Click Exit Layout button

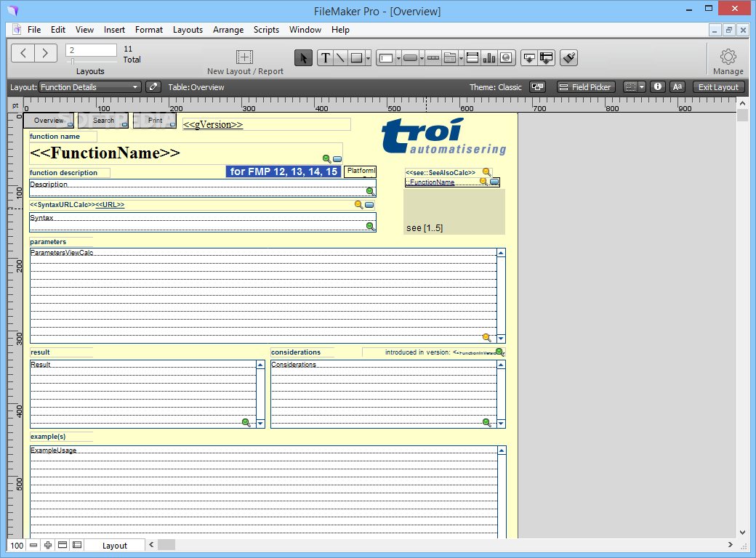pos(718,86)
